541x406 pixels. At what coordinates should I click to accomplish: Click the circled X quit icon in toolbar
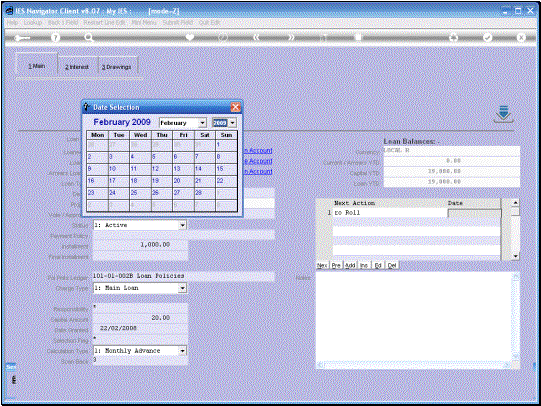click(521, 37)
